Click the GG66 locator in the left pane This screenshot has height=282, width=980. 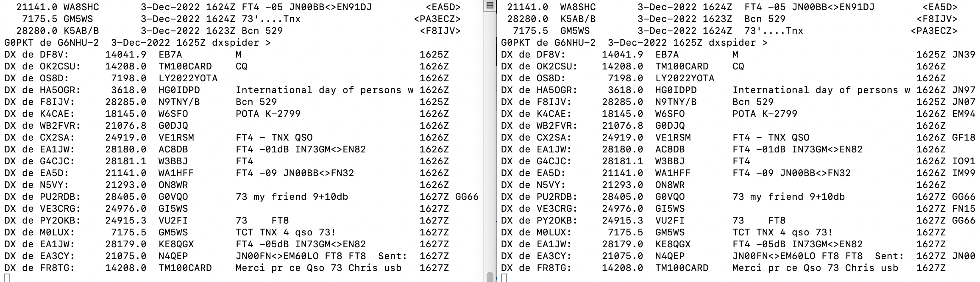467,197
